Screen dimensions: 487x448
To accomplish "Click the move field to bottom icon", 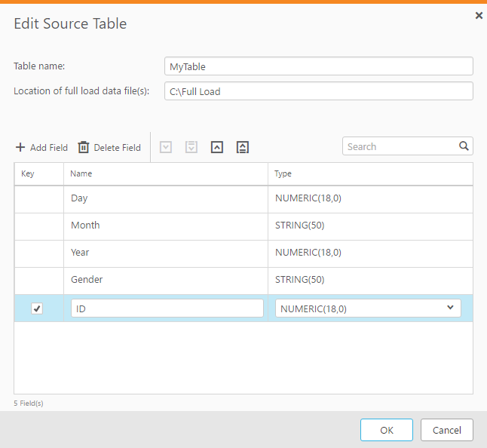I will 191,147.
